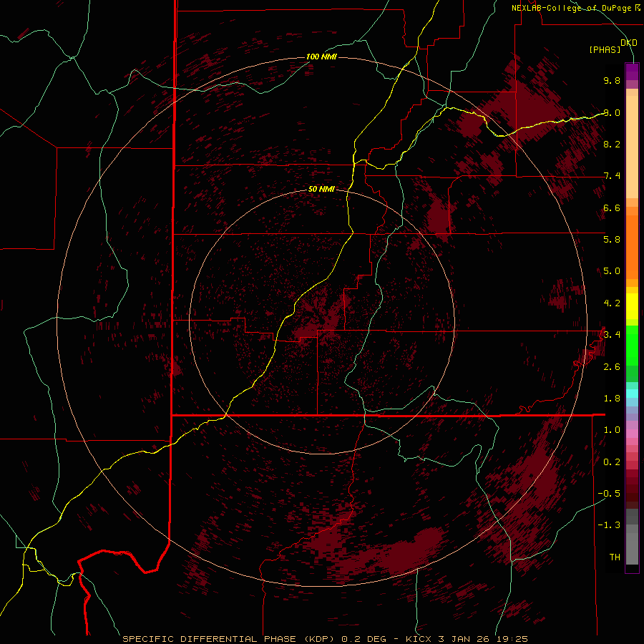Select the 1.8 legend value
Screen dimensions: 644x644
(x=612, y=398)
